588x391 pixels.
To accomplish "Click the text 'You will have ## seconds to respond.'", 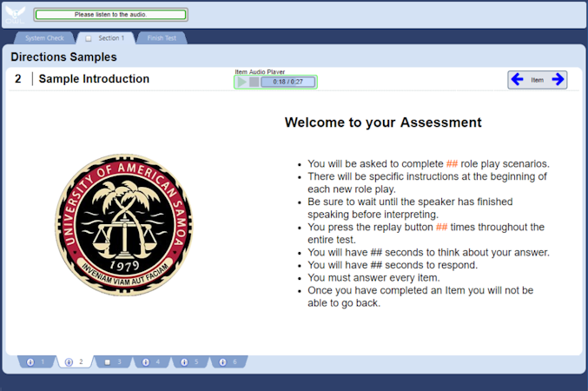I will pos(393,265).
